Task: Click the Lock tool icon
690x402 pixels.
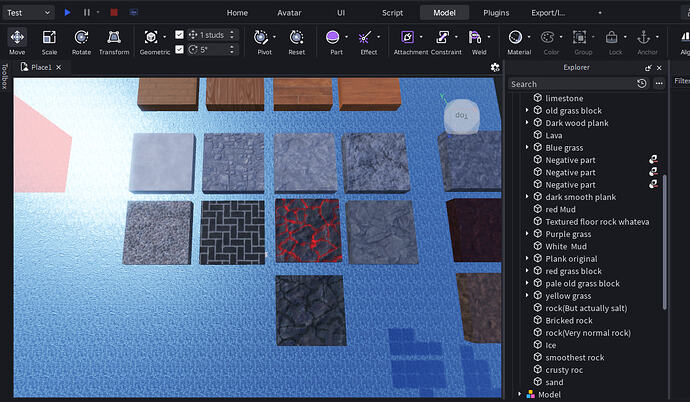Action: (x=612, y=37)
